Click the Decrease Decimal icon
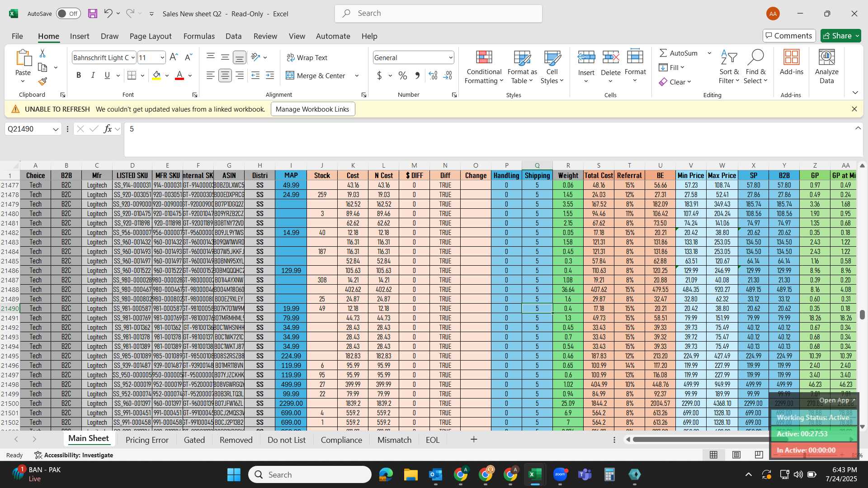This screenshot has width=868, height=488. [x=448, y=75]
